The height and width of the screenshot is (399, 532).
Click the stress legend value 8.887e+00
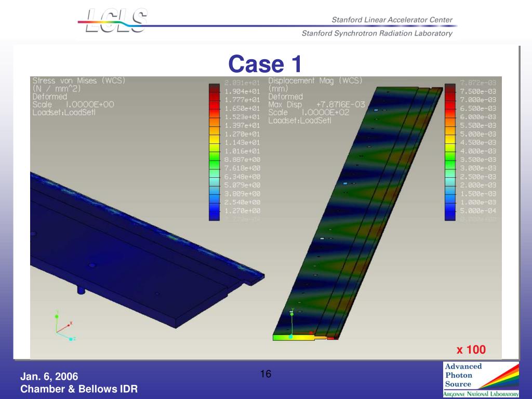242,160
